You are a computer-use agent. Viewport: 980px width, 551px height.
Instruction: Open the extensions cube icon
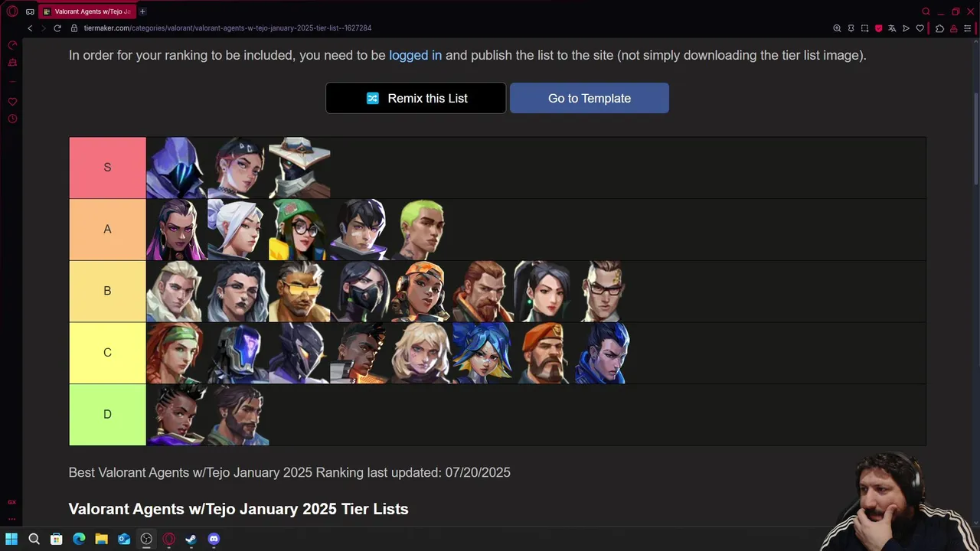pos(939,28)
